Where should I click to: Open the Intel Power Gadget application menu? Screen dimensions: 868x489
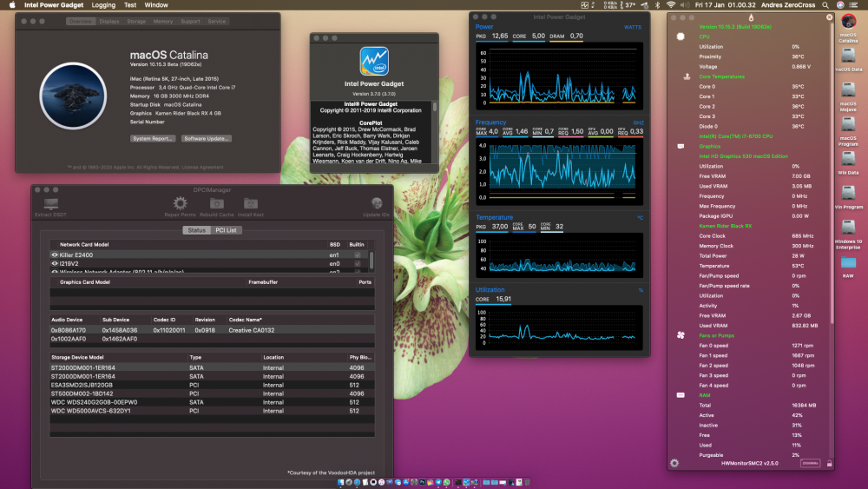(54, 5)
